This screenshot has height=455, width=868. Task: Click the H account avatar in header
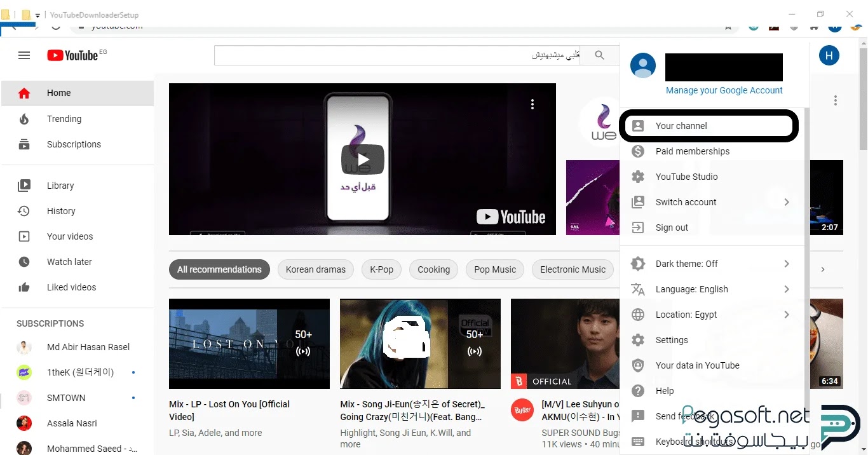(x=829, y=55)
